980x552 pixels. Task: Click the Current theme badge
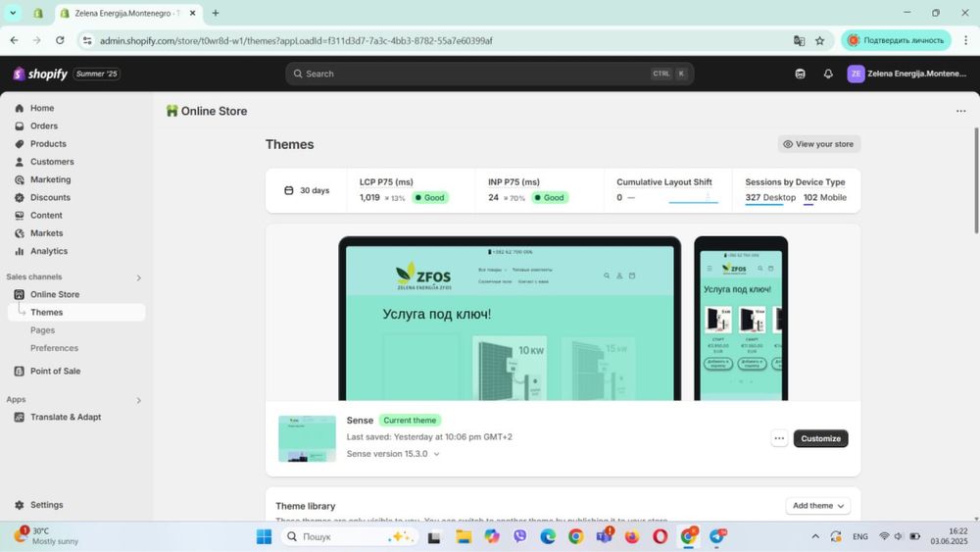pyautogui.click(x=410, y=420)
